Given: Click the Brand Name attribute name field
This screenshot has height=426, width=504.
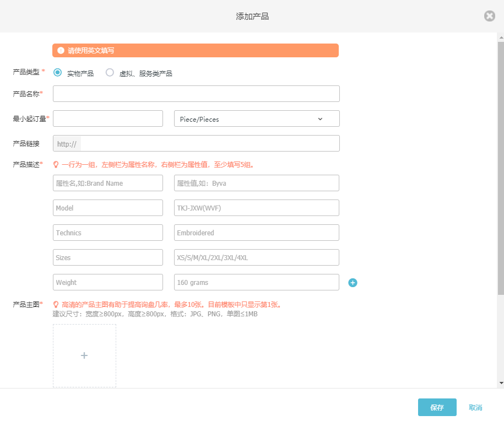Looking at the screenshot, I should pos(108,183).
